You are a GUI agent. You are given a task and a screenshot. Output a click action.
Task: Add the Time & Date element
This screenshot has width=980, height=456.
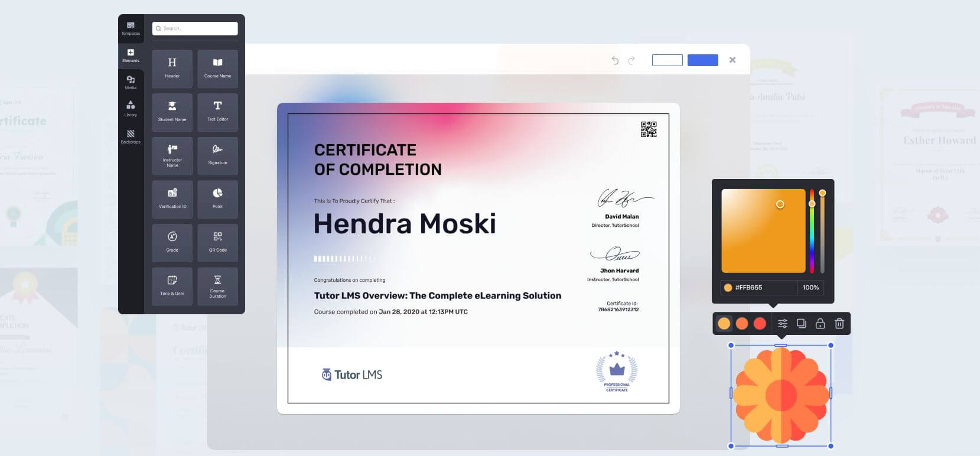click(172, 286)
